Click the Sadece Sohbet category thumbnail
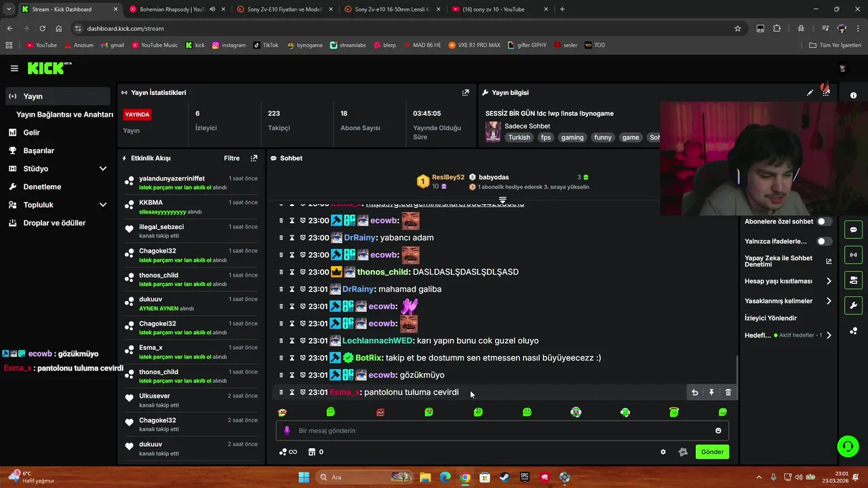This screenshot has width=868, height=488. [x=493, y=131]
